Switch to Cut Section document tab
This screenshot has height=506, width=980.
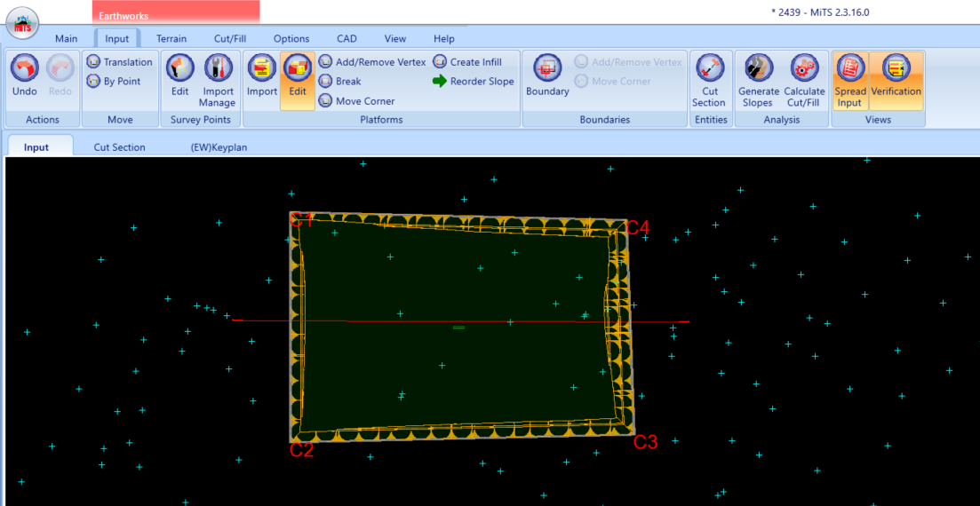119,147
